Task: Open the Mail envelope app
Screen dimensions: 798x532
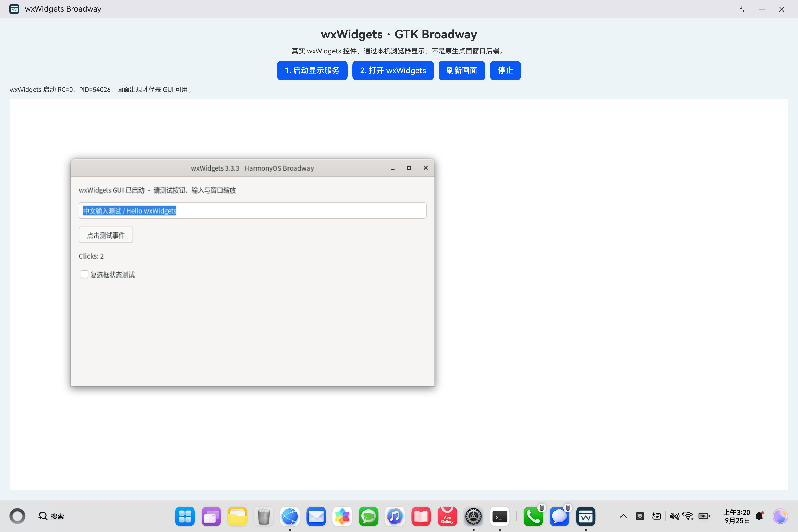Action: (x=316, y=516)
